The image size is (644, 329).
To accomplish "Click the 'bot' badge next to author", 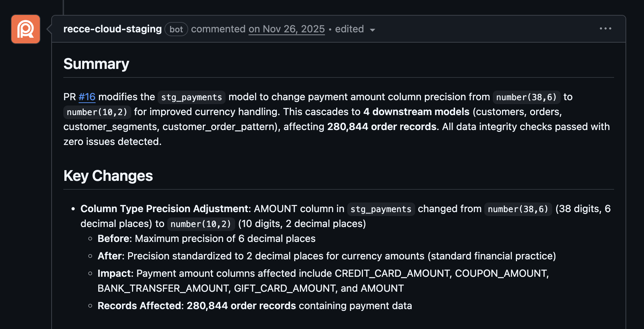I will [176, 29].
